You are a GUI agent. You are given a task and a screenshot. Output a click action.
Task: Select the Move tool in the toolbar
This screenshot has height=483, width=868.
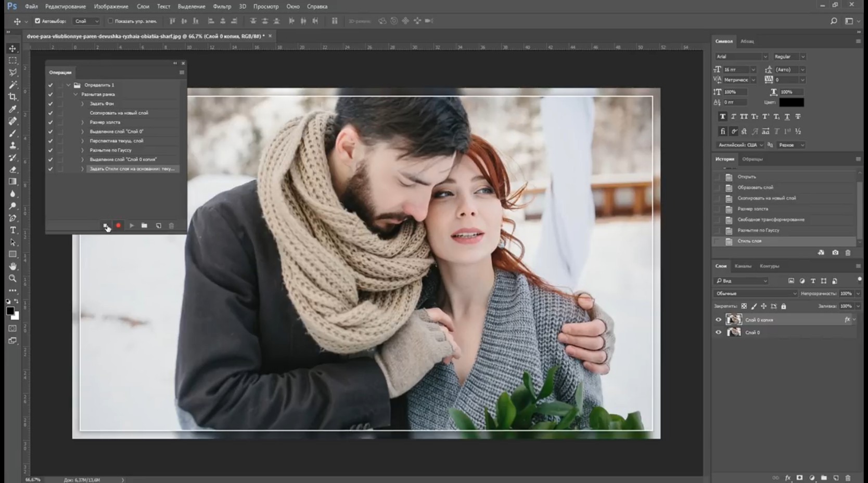12,48
